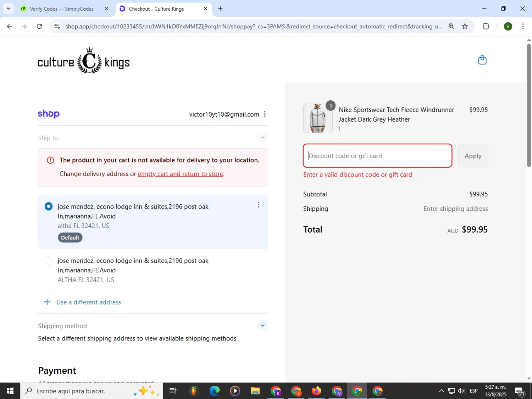The width and height of the screenshot is (532, 399).
Task: Click the Default badge on the address
Action: 70,238
